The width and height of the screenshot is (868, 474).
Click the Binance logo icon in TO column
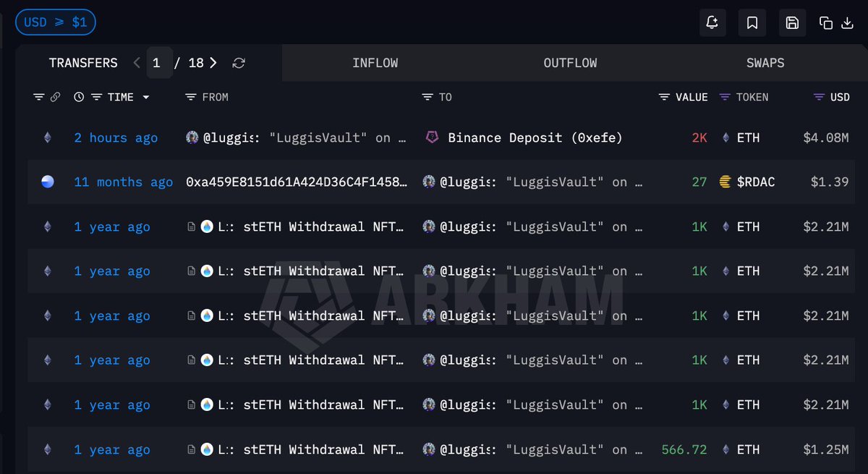click(x=431, y=137)
